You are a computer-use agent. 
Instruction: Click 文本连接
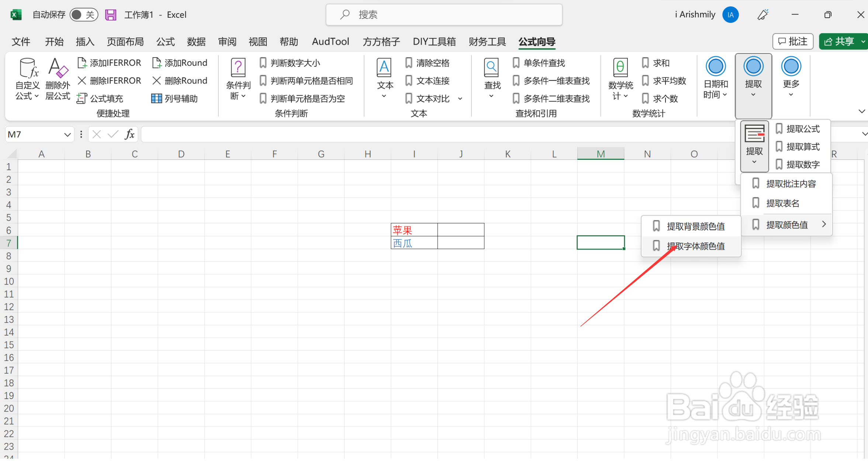tap(427, 80)
